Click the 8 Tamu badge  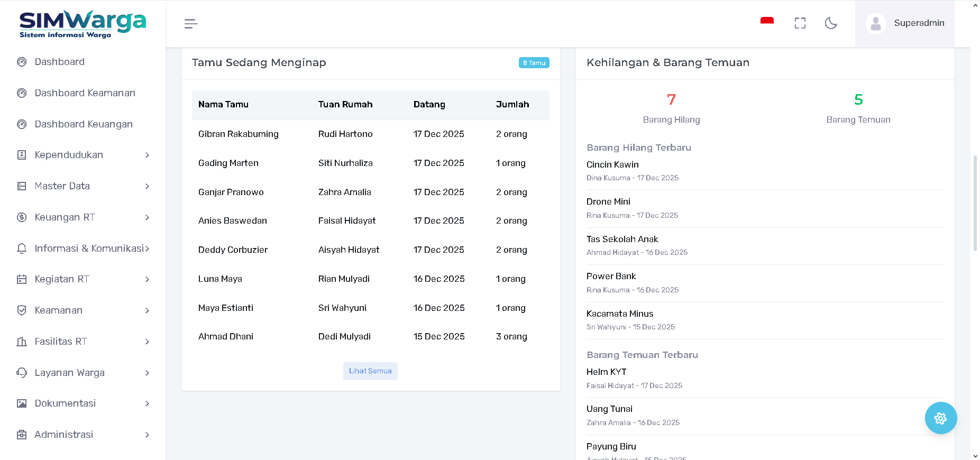pos(534,63)
